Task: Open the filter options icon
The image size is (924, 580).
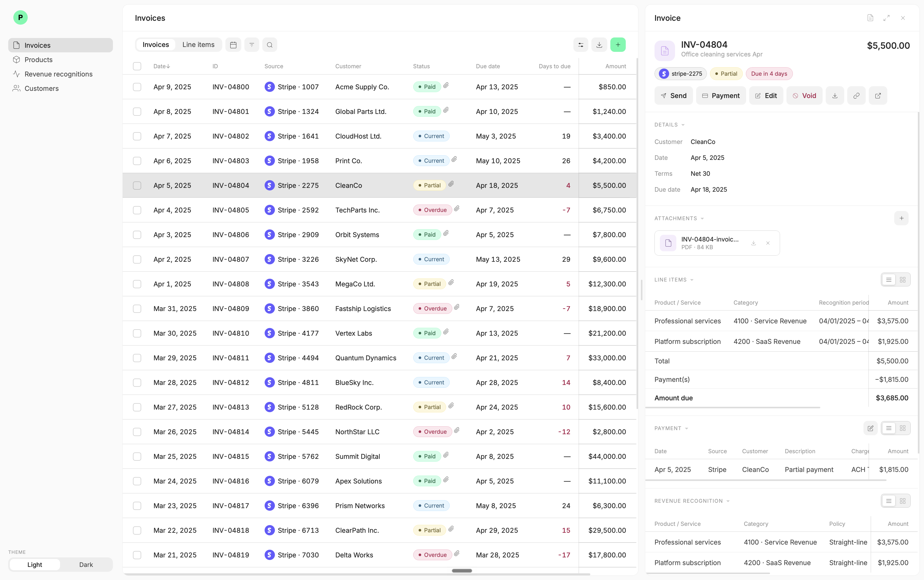Action: [252, 45]
